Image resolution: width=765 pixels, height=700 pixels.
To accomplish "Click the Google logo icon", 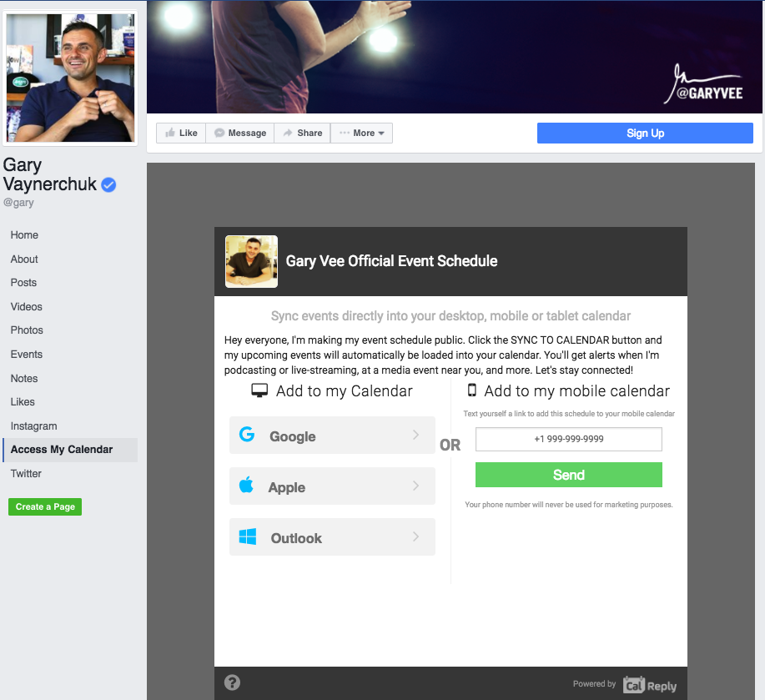I will click(247, 434).
